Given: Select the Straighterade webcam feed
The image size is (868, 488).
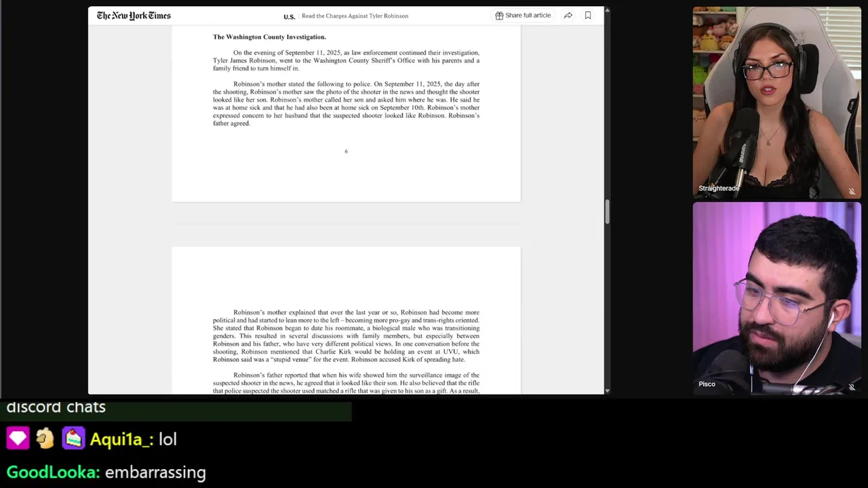Looking at the screenshot, I should coord(776,102).
